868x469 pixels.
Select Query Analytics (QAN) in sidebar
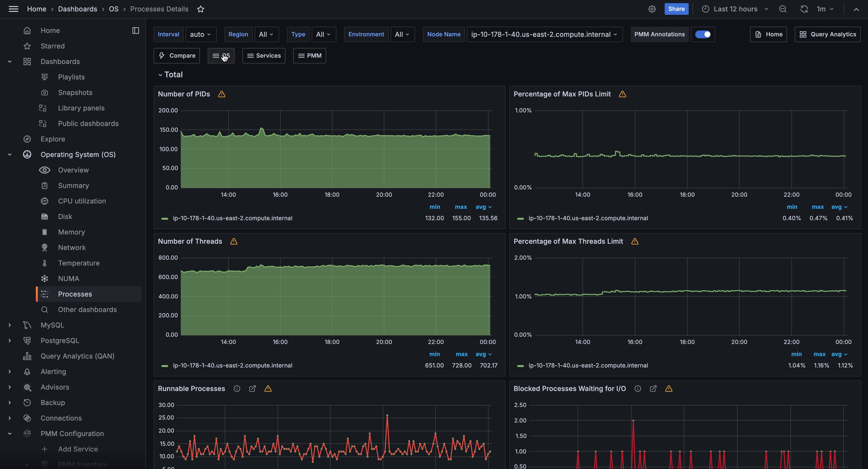tap(77, 356)
